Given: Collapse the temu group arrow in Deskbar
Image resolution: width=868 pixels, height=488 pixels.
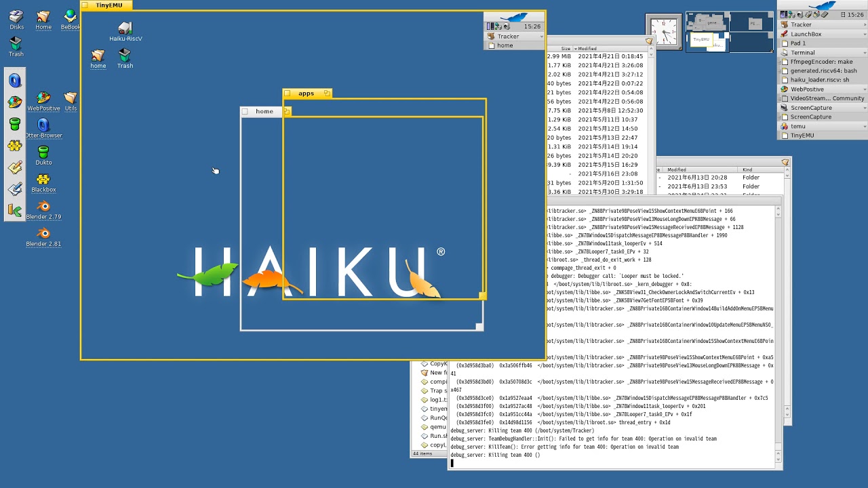Looking at the screenshot, I should tap(865, 126).
